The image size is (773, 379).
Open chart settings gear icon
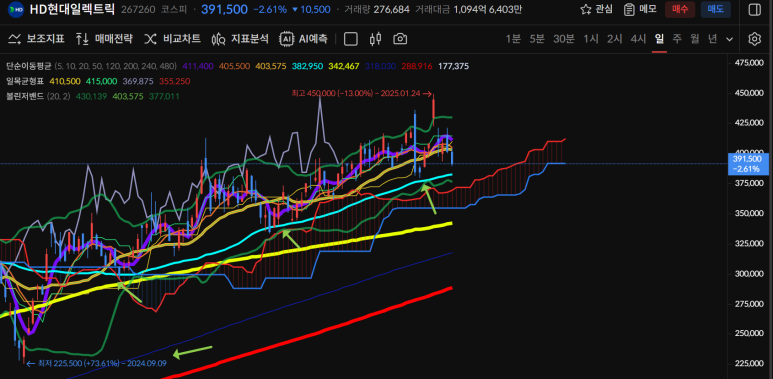pyautogui.click(x=755, y=39)
